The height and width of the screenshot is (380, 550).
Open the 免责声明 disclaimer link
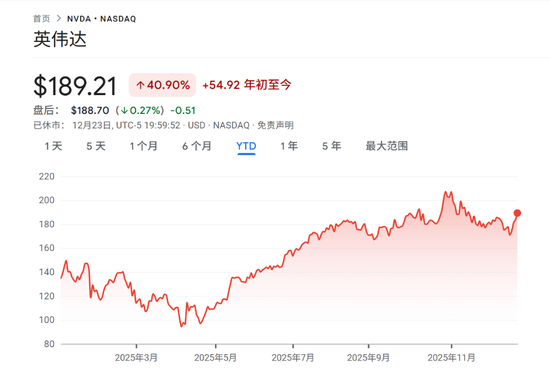[275, 125]
